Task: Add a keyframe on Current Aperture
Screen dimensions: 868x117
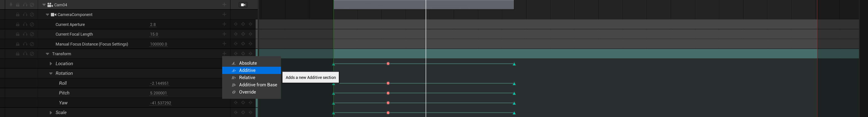Action: click(243, 24)
